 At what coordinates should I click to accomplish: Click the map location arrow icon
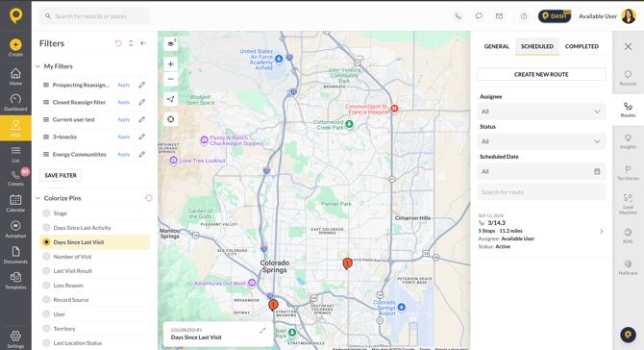171,99
